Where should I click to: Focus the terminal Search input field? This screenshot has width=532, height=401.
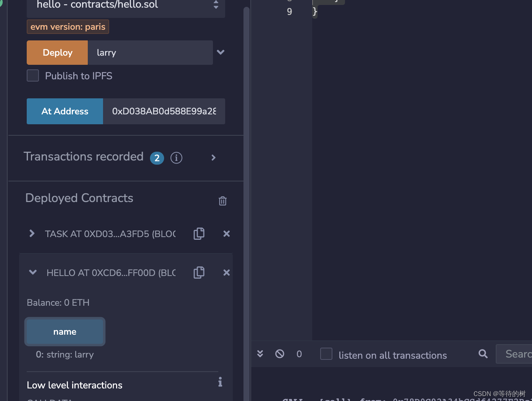point(514,354)
